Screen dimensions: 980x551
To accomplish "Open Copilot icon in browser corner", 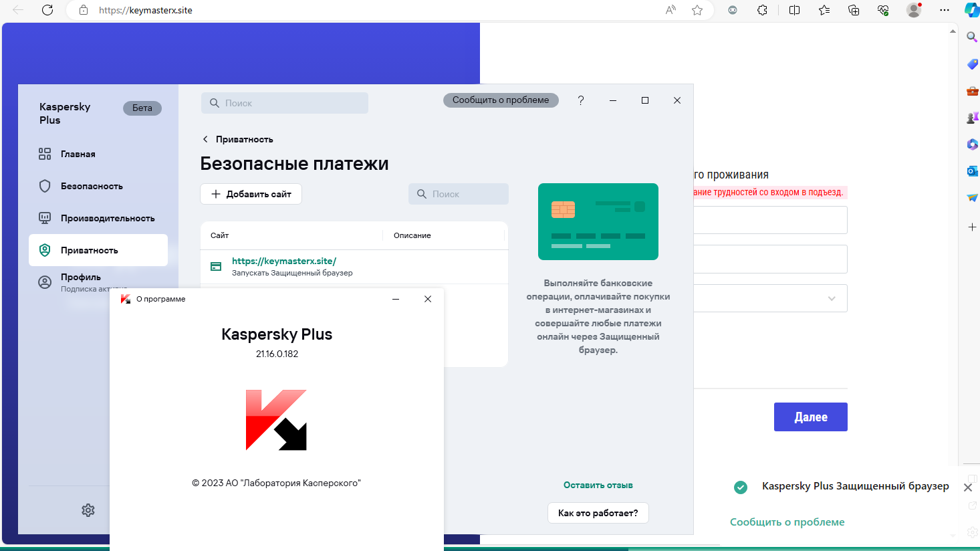I will pyautogui.click(x=971, y=10).
